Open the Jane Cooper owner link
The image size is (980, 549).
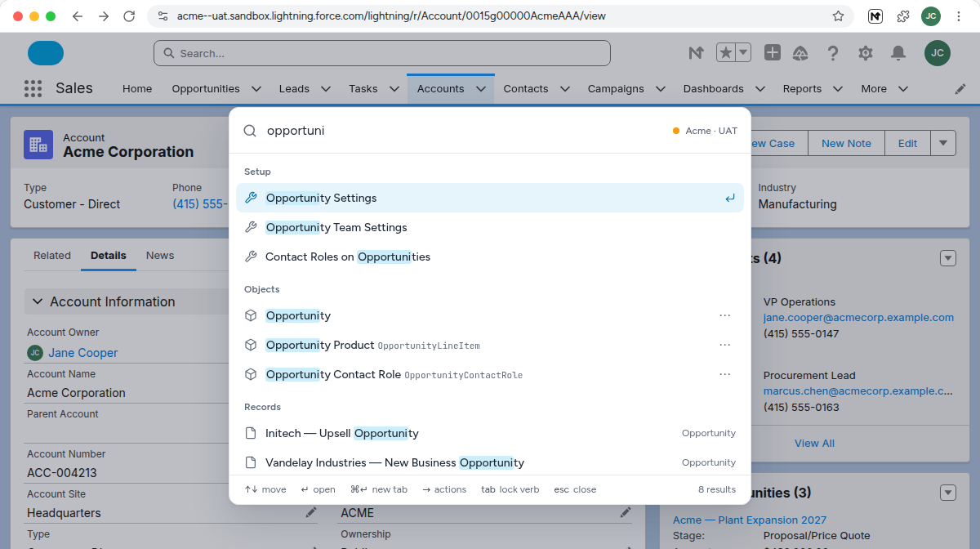point(82,353)
